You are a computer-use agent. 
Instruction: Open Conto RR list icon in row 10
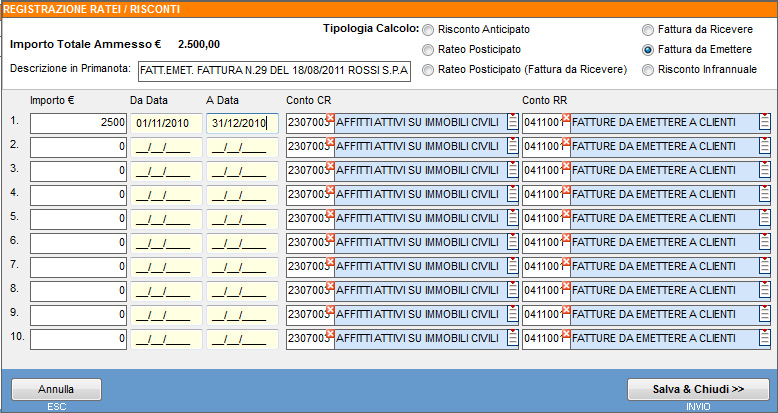pyautogui.click(x=764, y=339)
